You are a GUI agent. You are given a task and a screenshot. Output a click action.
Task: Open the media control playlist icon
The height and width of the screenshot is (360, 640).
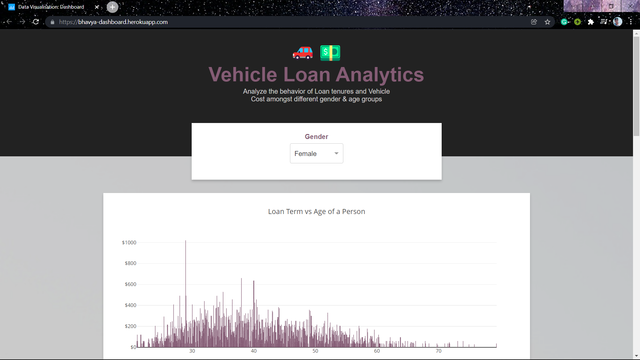click(x=604, y=22)
